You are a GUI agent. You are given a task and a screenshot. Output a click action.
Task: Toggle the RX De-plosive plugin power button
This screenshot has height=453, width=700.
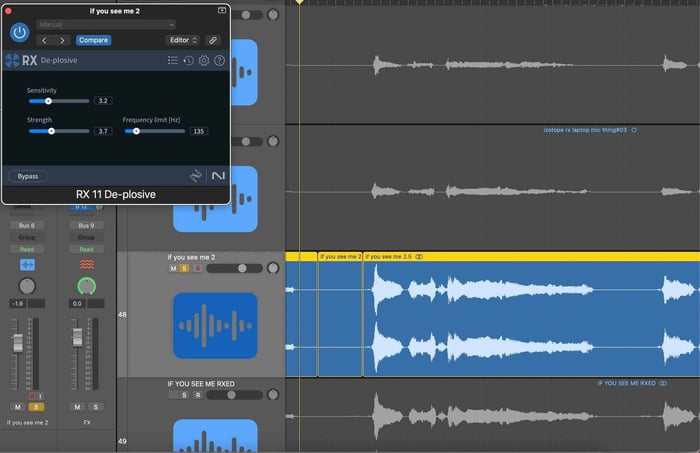click(x=19, y=33)
